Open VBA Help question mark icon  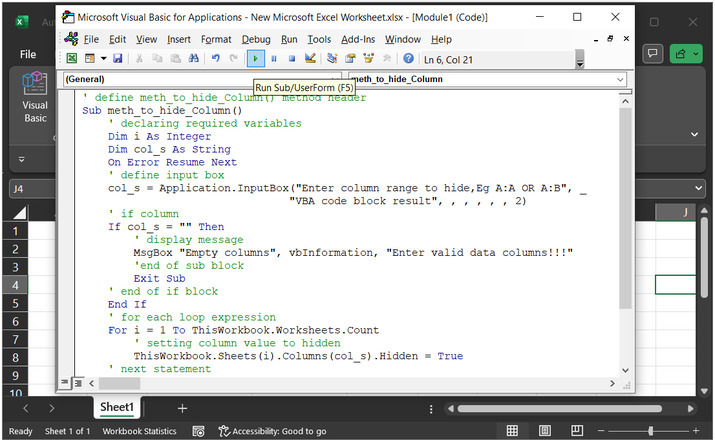click(409, 58)
